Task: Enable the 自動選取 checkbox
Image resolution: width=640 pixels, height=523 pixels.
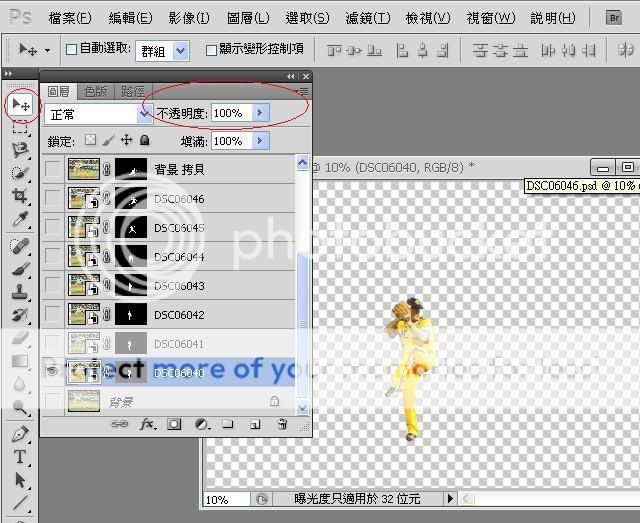Action: pyautogui.click(x=72, y=49)
